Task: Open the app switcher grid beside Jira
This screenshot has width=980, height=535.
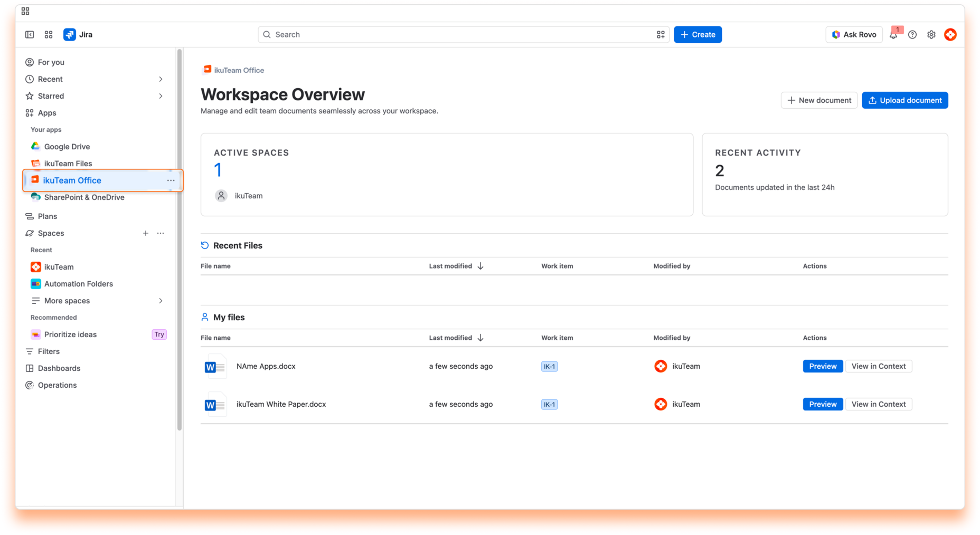Action: [x=49, y=34]
